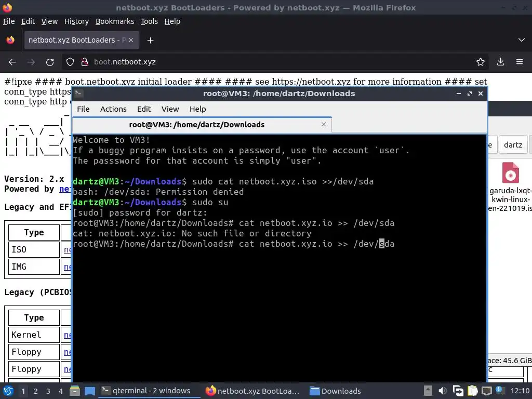Click the network connection tray icon
The width and height of the screenshot is (532, 399).
[486, 391]
